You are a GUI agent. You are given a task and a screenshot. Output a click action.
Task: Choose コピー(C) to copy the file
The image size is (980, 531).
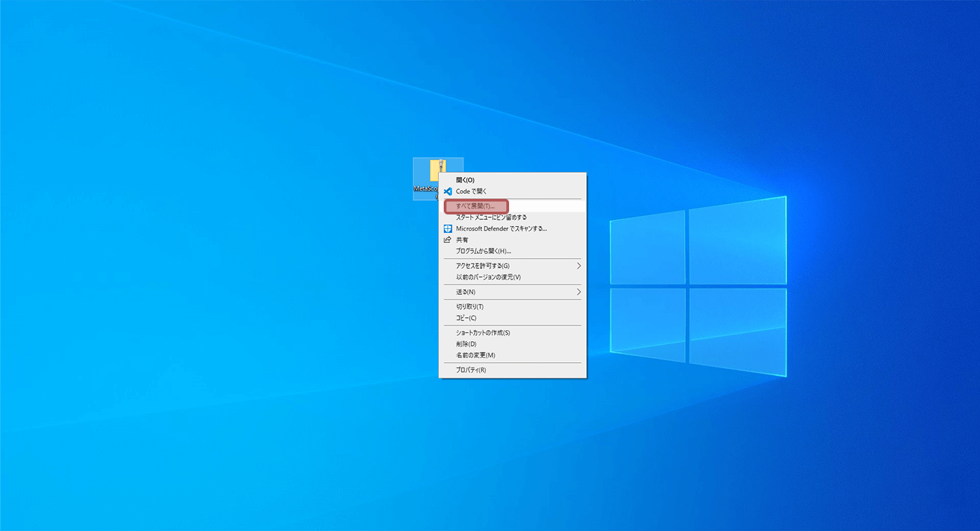click(x=466, y=318)
